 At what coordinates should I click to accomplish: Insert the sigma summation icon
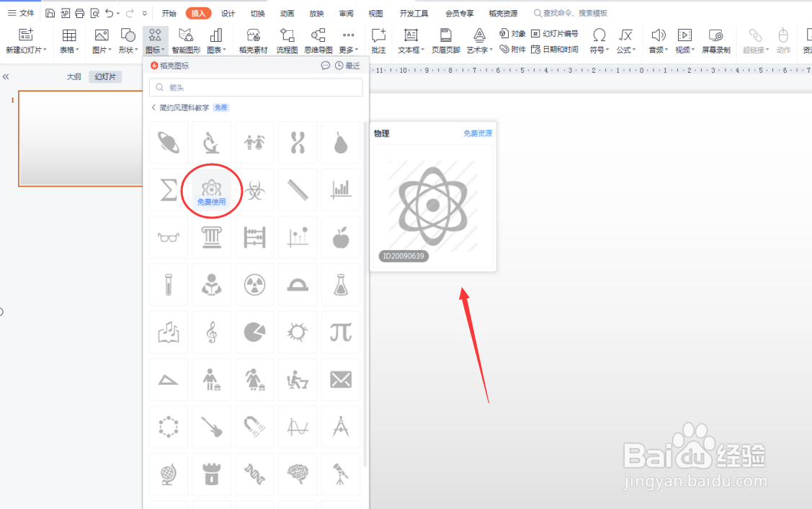coord(169,190)
